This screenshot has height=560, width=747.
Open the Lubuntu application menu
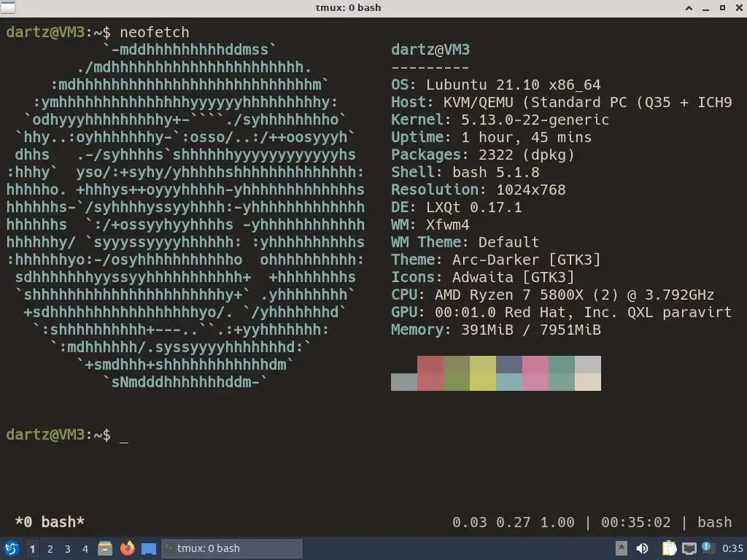pos(12,548)
